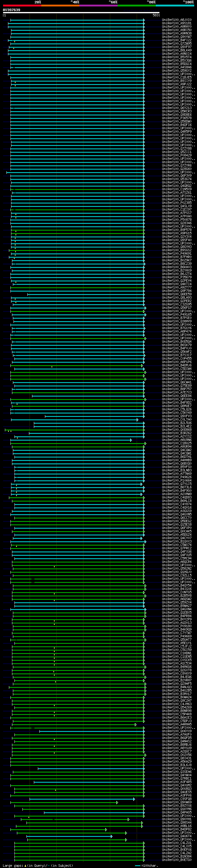
Task: Click UniRef100_B4DFI6 in the list
Action: click(x=177, y=125)
